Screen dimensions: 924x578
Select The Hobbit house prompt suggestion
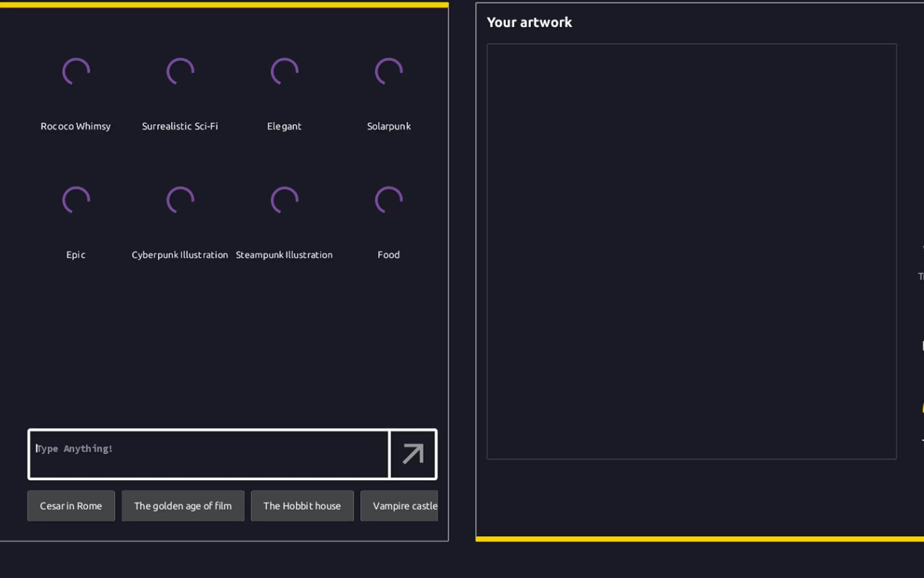click(302, 506)
